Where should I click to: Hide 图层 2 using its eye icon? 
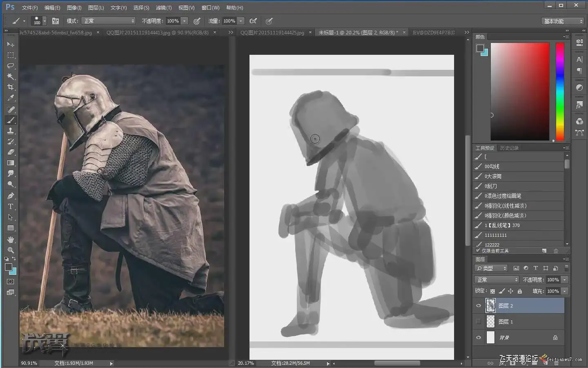[479, 305]
